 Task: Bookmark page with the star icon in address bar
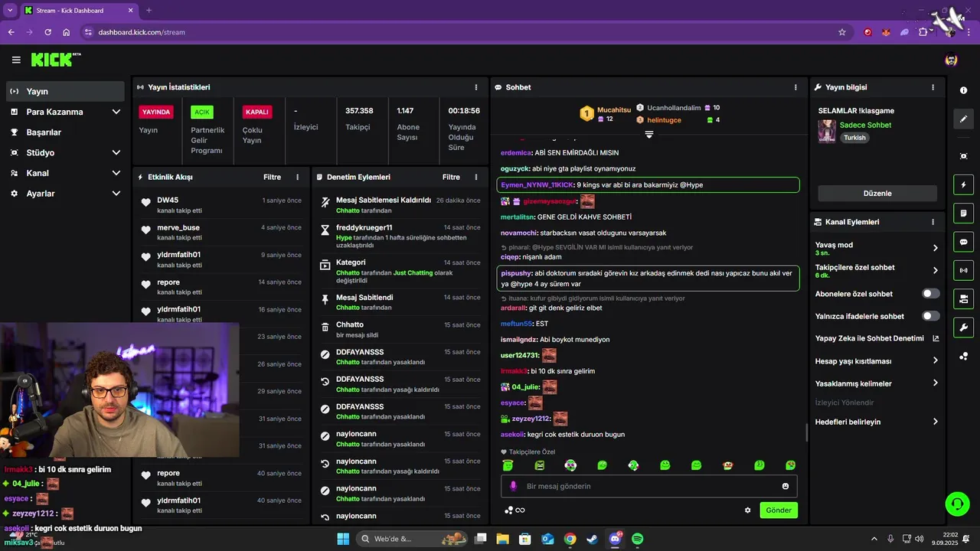pyautogui.click(x=842, y=32)
